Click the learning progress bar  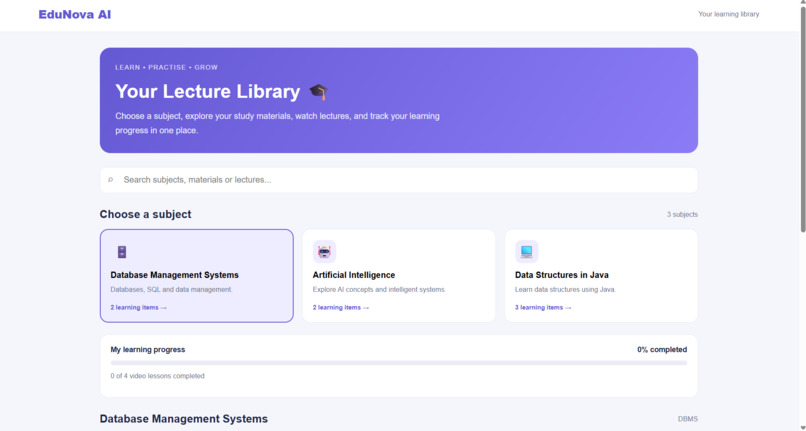coord(399,363)
